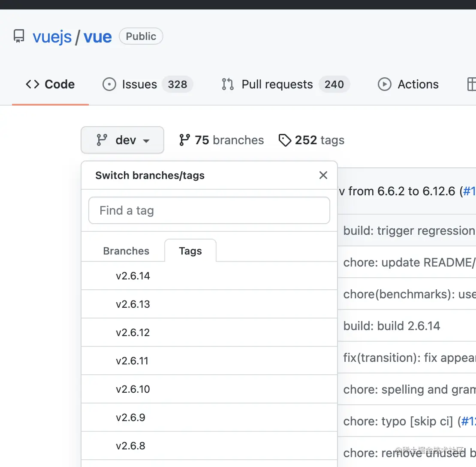Click the Issues circle icon
The height and width of the screenshot is (467, 476).
click(x=109, y=84)
